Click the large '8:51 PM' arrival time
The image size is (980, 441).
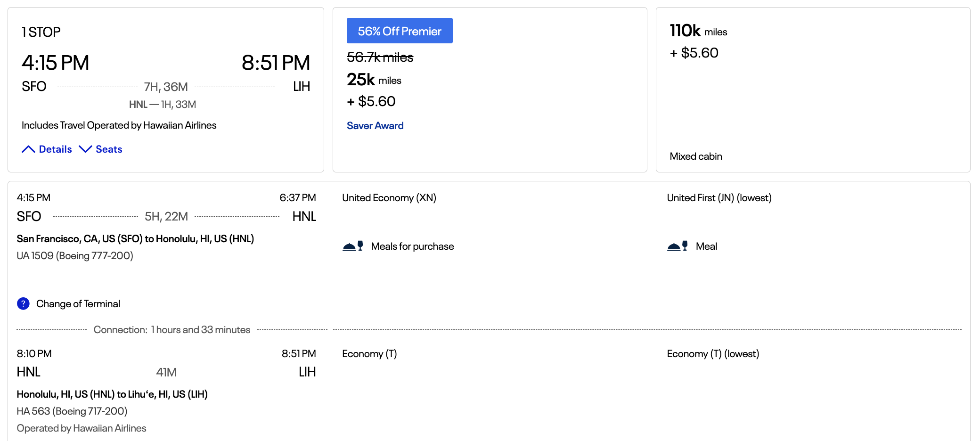tap(276, 63)
